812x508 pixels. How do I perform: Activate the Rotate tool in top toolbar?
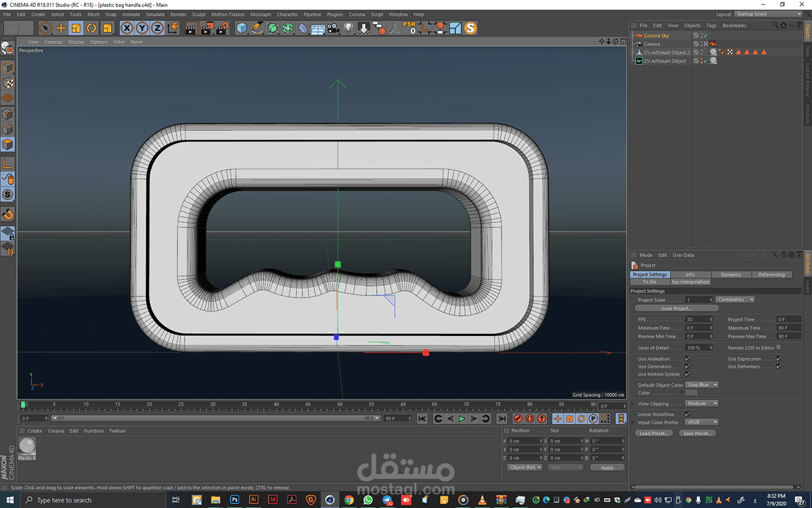(x=91, y=28)
